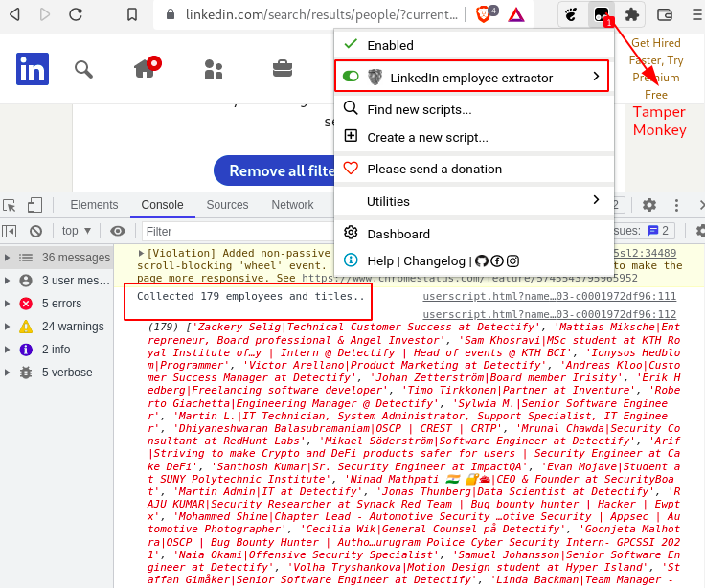Click the lock icon in address bar
The image size is (705, 588).
171,14
